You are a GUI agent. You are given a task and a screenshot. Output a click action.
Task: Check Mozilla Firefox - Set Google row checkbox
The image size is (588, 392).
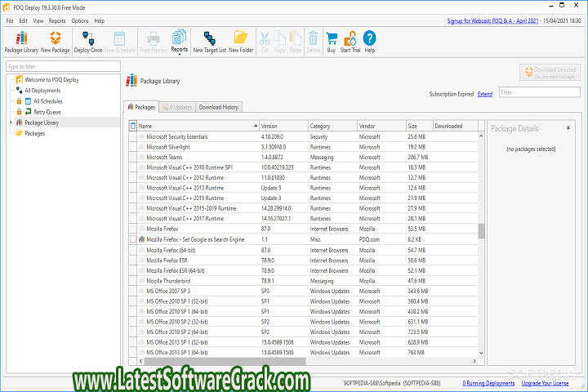(x=133, y=239)
